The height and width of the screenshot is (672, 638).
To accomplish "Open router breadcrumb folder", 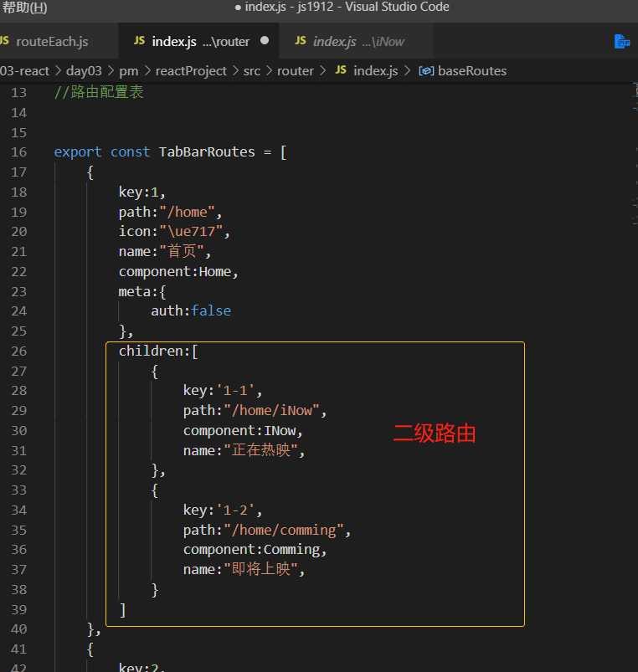I will [x=295, y=70].
